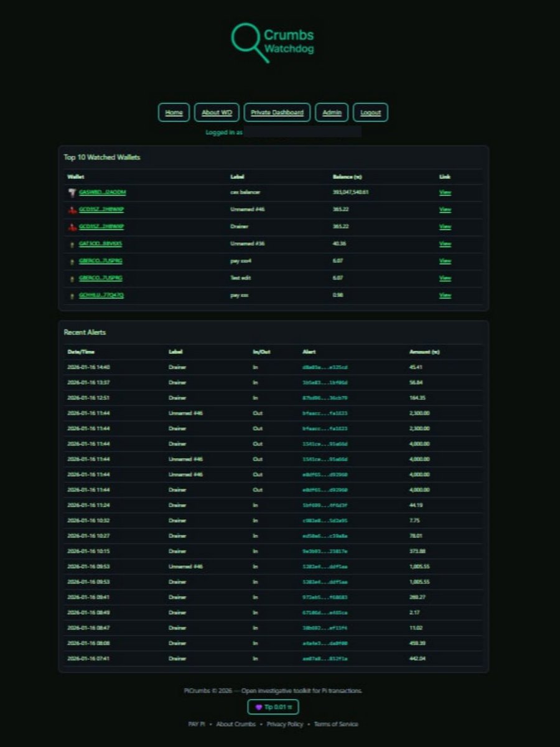This screenshot has height=747, width=560.
Task: Go to the Home page
Action: click(x=174, y=113)
